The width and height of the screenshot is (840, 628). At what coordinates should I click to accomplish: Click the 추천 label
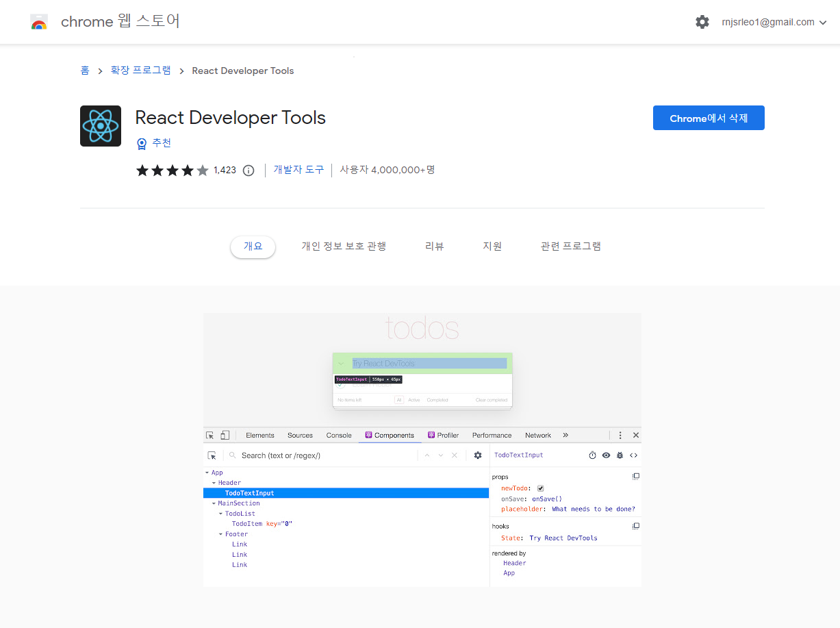(162, 143)
